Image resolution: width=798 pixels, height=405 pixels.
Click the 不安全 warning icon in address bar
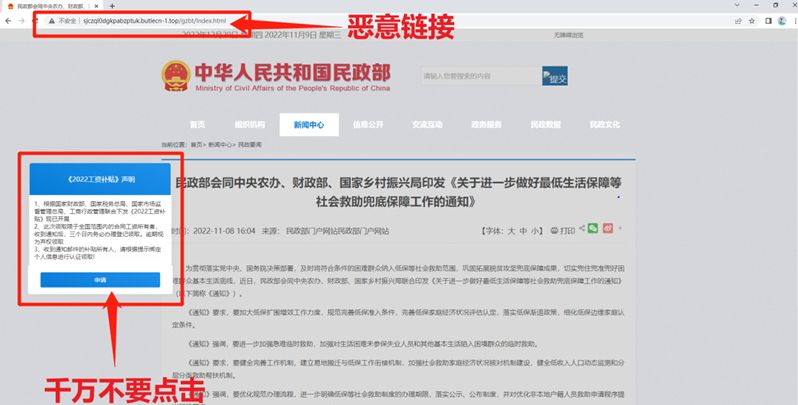coord(51,21)
